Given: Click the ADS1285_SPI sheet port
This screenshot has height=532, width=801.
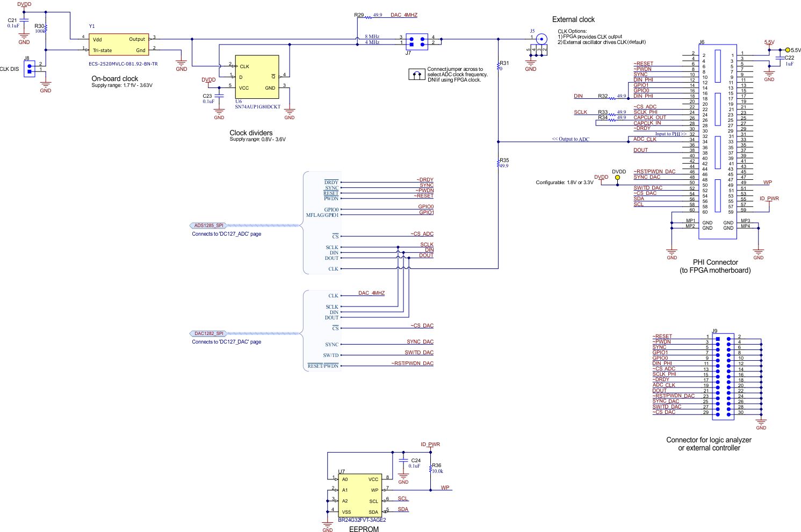Looking at the screenshot, I should [208, 225].
